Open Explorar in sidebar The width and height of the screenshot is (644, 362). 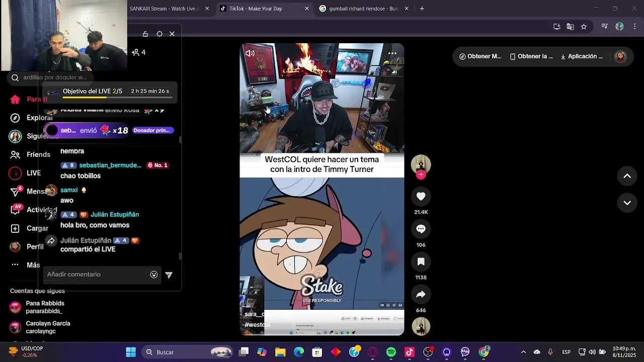tap(31, 118)
